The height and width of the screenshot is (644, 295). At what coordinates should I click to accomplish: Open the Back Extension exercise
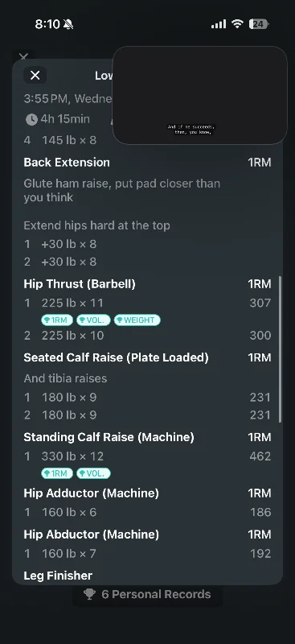(67, 163)
